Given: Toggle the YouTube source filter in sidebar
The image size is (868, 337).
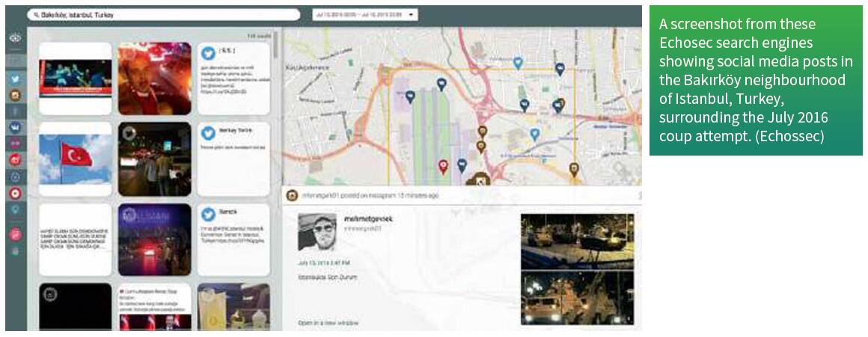Looking at the screenshot, I should pos(16,194).
